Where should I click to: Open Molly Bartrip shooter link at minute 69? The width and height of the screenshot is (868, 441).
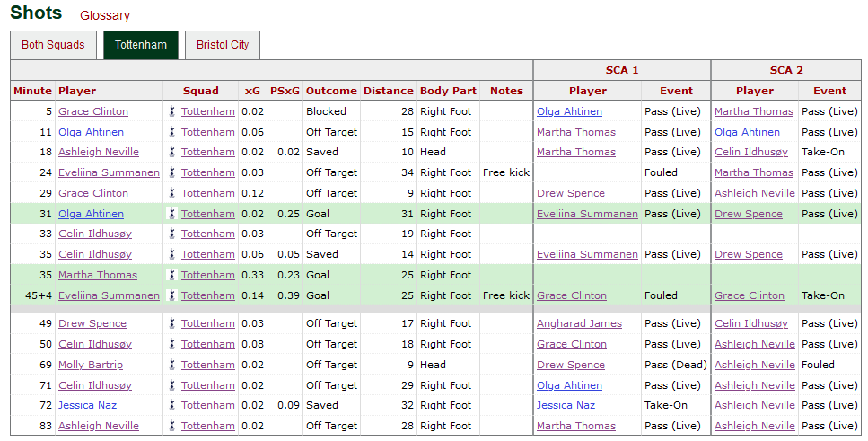[91, 365]
